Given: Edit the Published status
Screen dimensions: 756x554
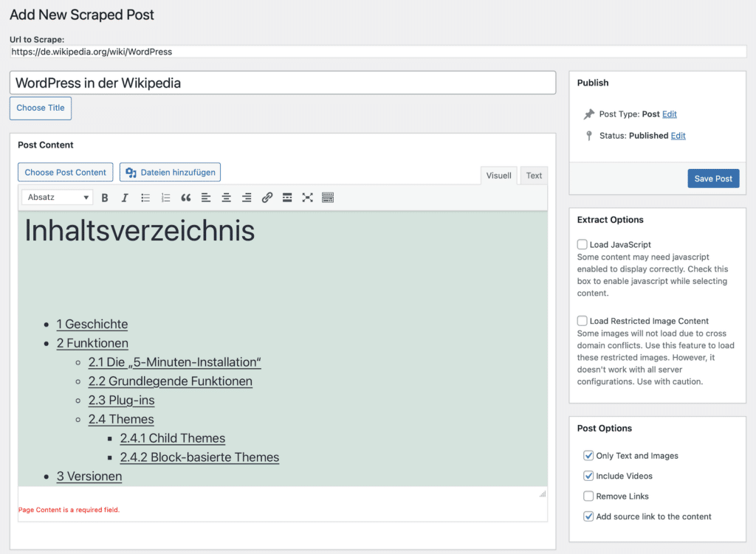Looking at the screenshot, I should (x=678, y=136).
